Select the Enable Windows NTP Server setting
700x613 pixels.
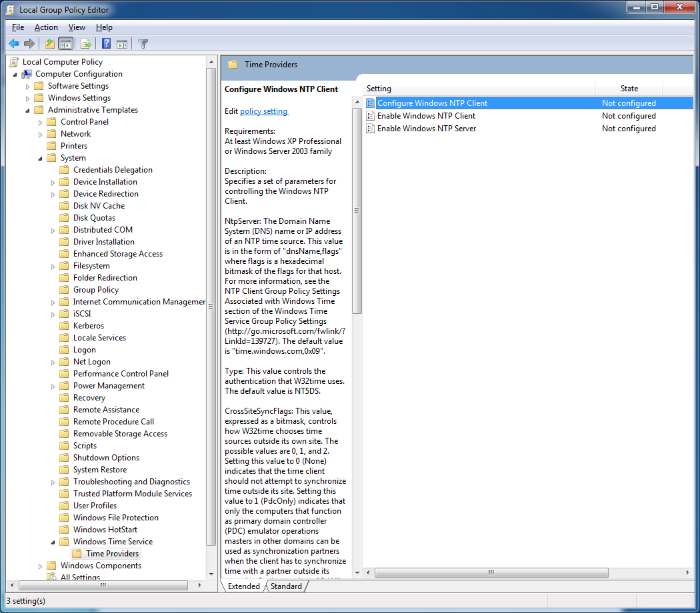(428, 128)
